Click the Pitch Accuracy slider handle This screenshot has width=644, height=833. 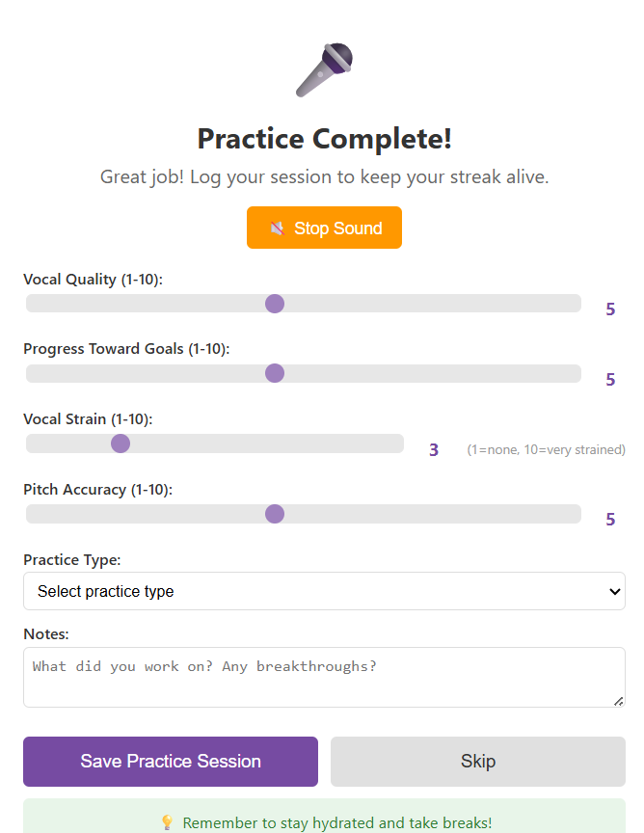point(275,514)
